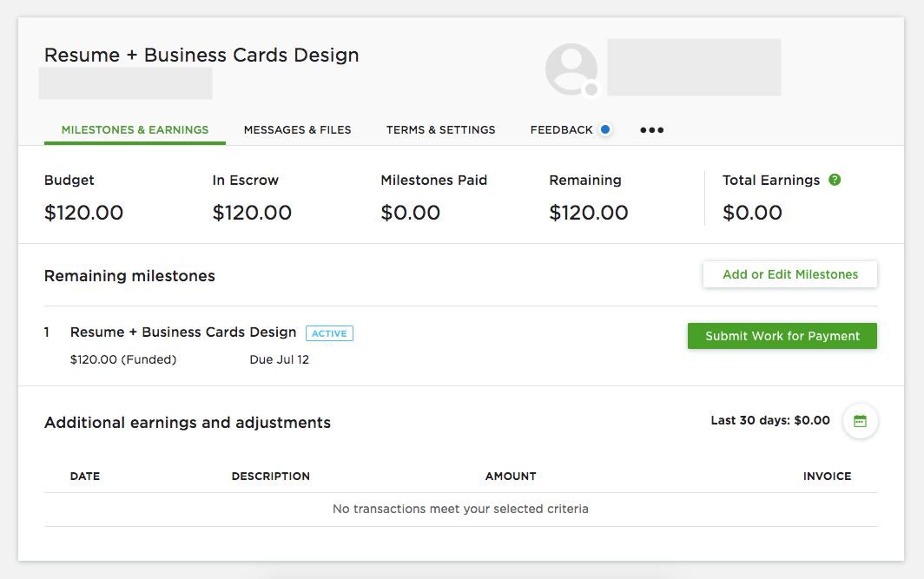Image resolution: width=924 pixels, height=579 pixels.
Task: Click the client avatar profile icon
Action: click(571, 69)
